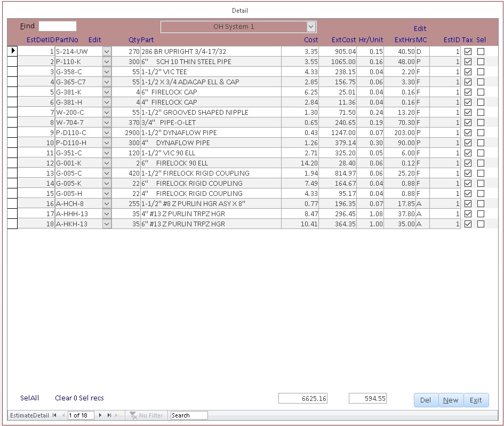Check Sel checkbox for P-110-K row
504x426 pixels.
(x=481, y=62)
